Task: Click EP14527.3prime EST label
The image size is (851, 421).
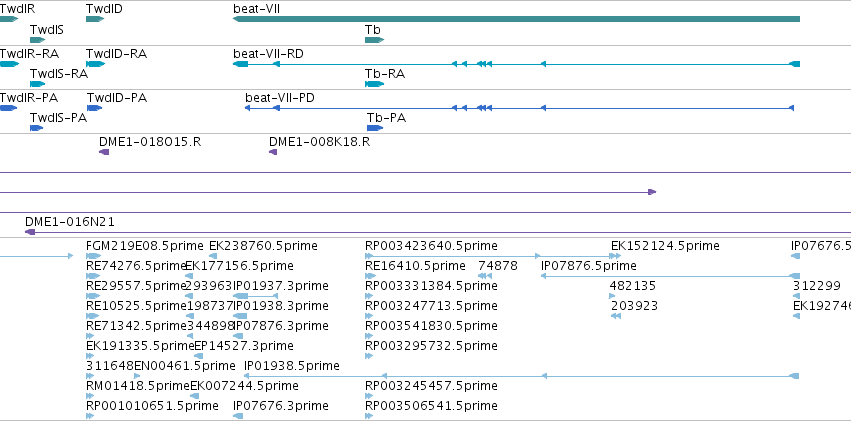Action: pos(244,346)
